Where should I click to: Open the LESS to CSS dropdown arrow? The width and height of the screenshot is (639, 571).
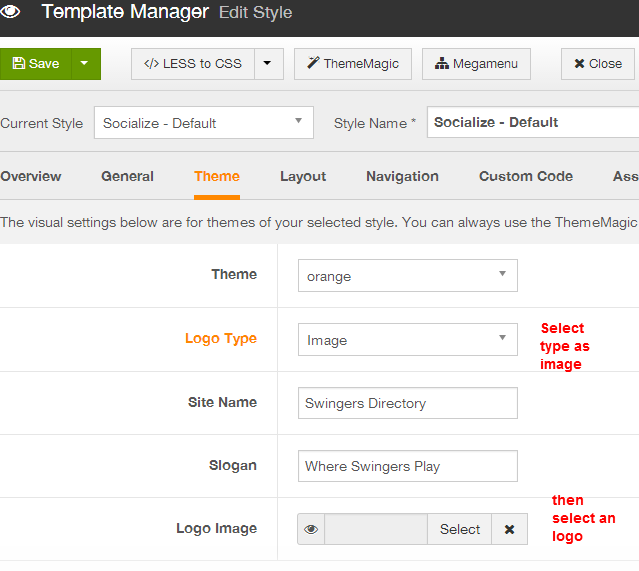[x=268, y=64]
